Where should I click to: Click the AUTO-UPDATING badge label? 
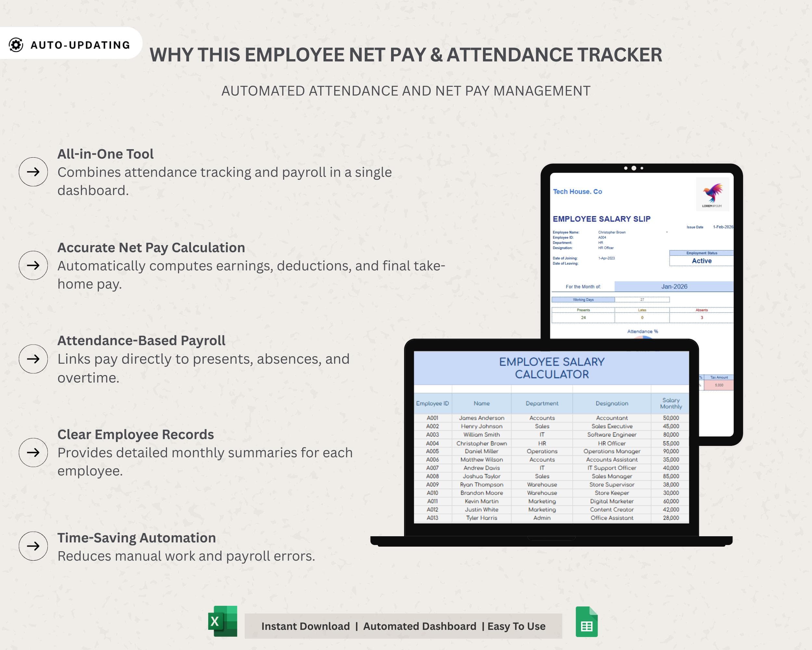pos(80,45)
